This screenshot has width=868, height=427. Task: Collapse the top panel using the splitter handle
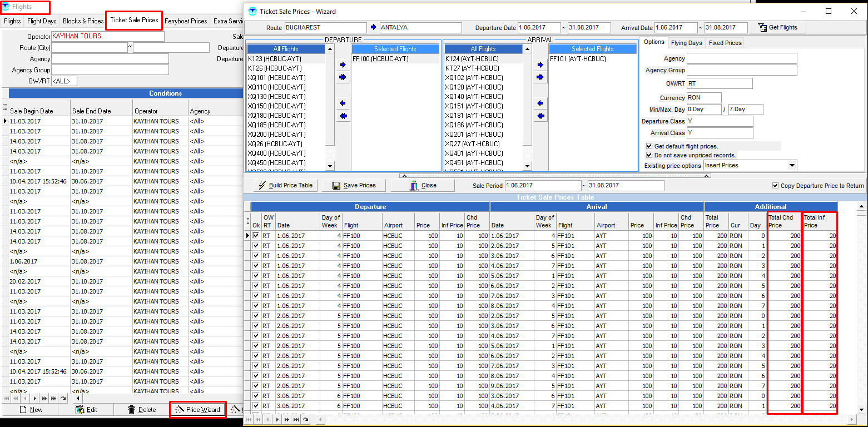click(555, 176)
